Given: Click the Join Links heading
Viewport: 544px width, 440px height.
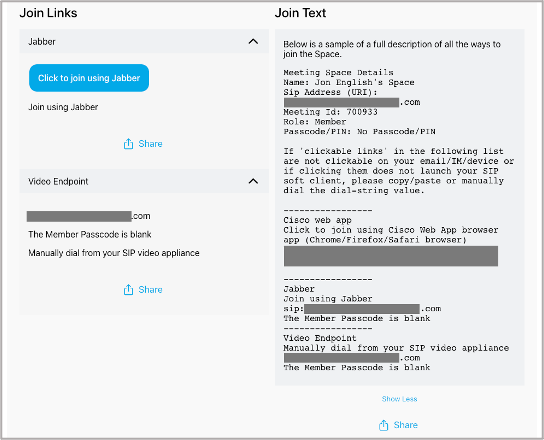Looking at the screenshot, I should [x=48, y=13].
